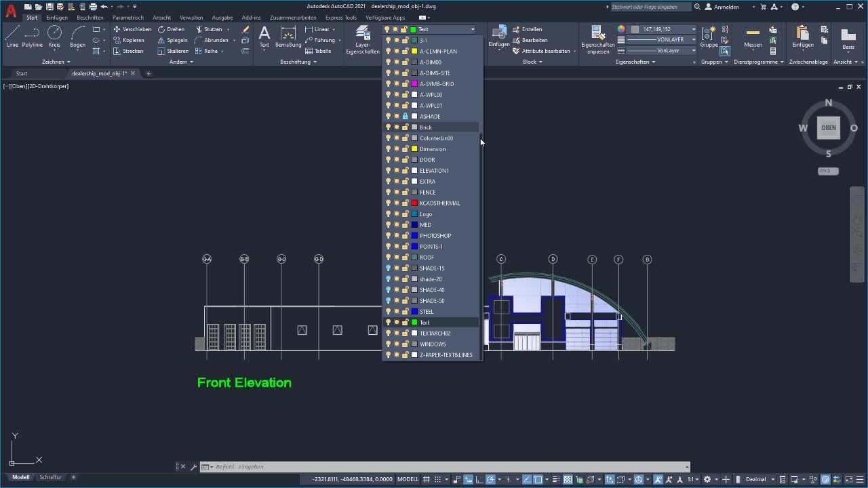The height and width of the screenshot is (488, 868).
Task: Select the Spiegeln (mirror) tool
Action: click(175, 40)
